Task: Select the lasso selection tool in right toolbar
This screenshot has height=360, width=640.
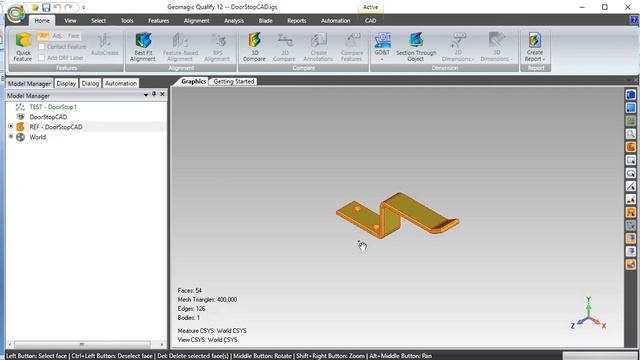Action: click(631, 173)
